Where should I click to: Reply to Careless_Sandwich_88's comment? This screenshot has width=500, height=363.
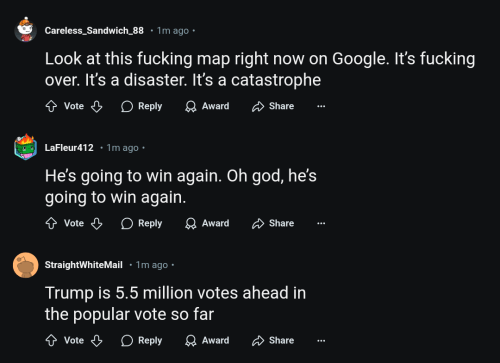(141, 106)
